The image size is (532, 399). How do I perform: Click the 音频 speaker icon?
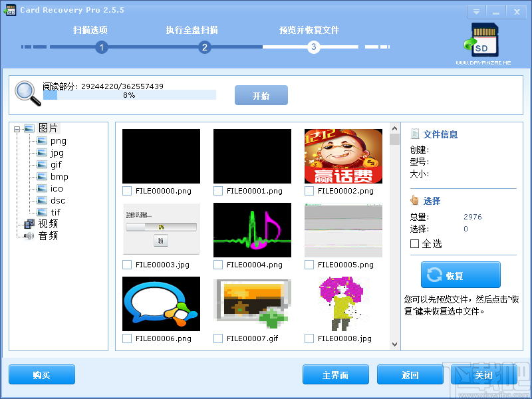29,235
